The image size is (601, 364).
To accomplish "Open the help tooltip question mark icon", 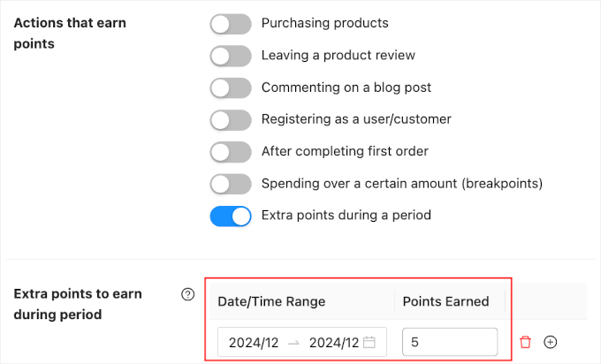I will pyautogui.click(x=187, y=295).
